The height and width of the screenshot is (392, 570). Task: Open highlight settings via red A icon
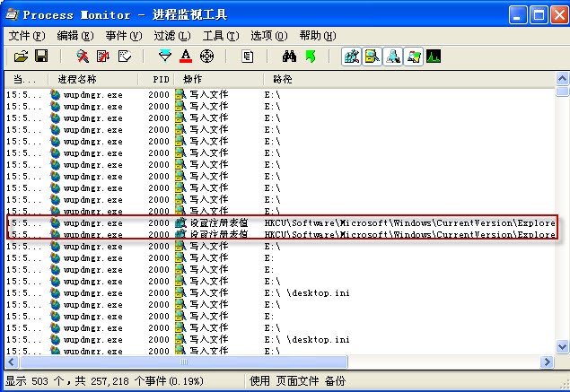[x=186, y=57]
